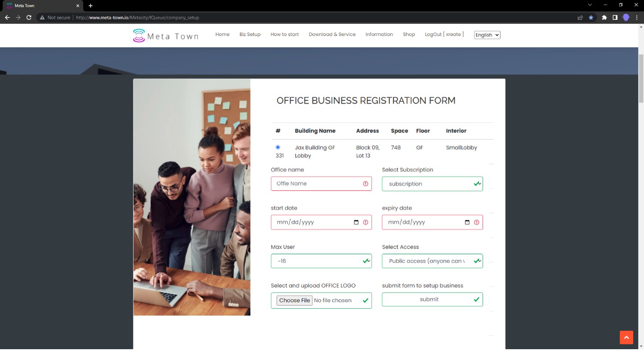Open the Shop menu item
The height and width of the screenshot is (351, 644).
pyautogui.click(x=409, y=34)
